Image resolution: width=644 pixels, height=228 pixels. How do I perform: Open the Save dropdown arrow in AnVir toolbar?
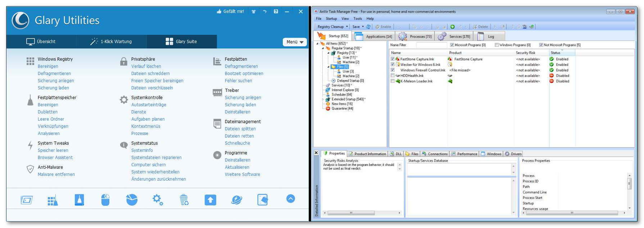[363, 27]
